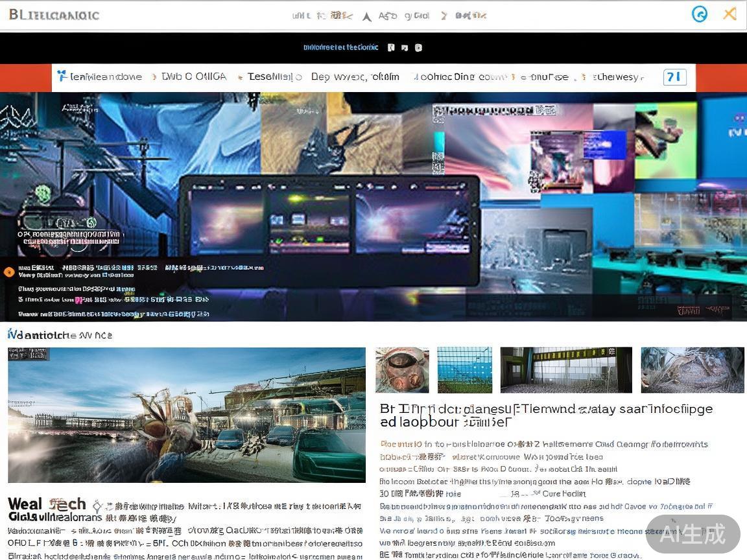747x560 pixels.
Task: Click the last small white icon in the black bar
Action: [418, 47]
